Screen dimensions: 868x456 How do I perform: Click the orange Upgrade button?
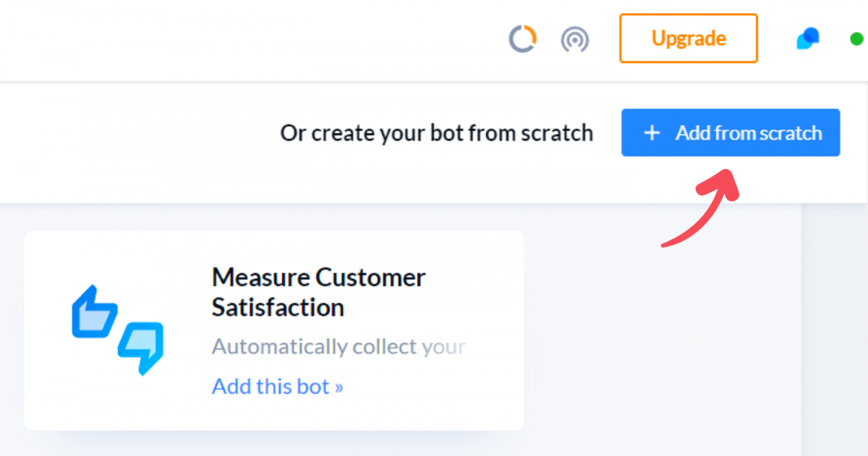[689, 38]
